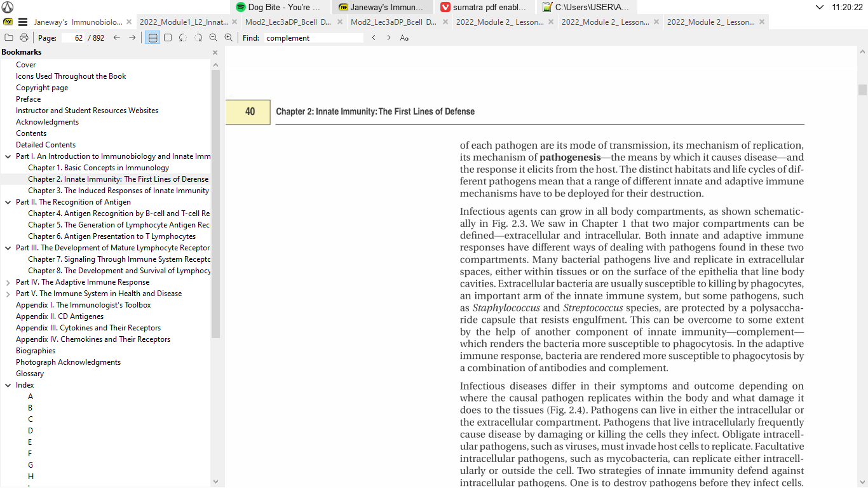Select the single page view icon

(168, 37)
